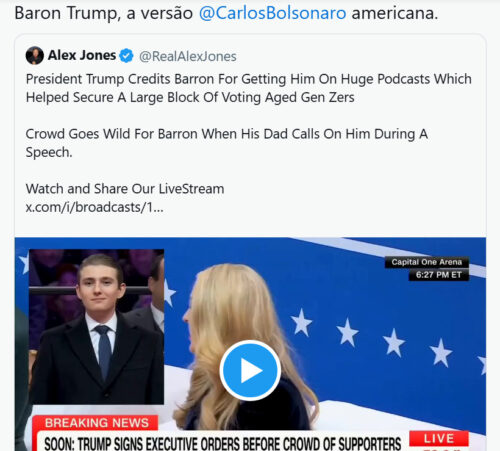This screenshot has width=500, height=451.
Task: Click the blue verified badge
Action: pyautogui.click(x=126, y=56)
